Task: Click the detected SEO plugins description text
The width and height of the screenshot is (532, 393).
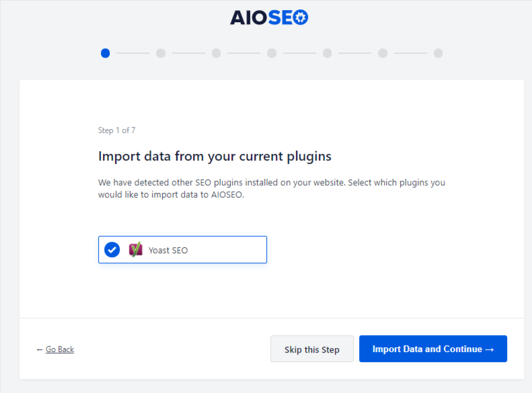Action: click(x=272, y=188)
